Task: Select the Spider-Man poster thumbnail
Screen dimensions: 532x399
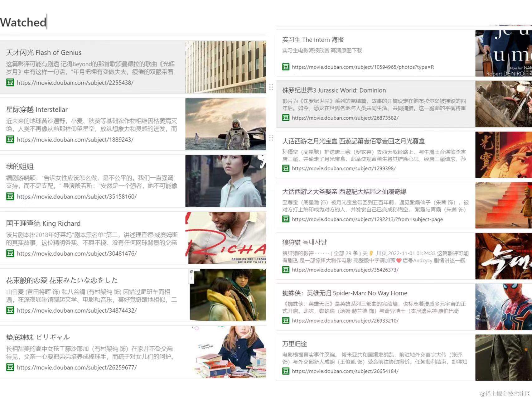Action: click(504, 307)
